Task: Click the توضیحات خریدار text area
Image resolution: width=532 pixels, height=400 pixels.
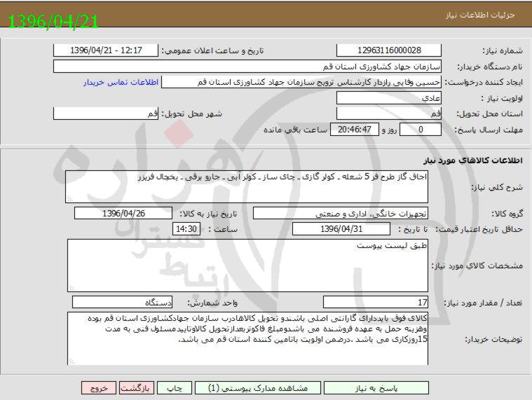Action: point(247,338)
